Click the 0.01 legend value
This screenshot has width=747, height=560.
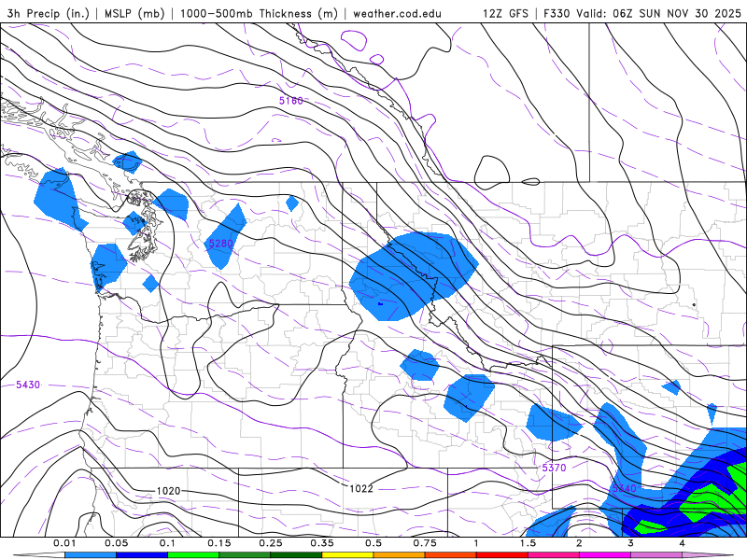64,543
